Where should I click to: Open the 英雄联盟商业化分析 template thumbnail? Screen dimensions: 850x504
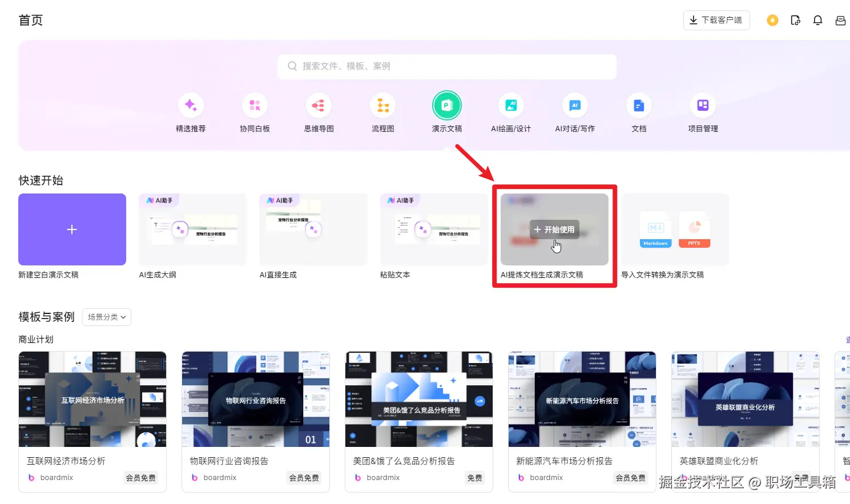click(x=746, y=399)
